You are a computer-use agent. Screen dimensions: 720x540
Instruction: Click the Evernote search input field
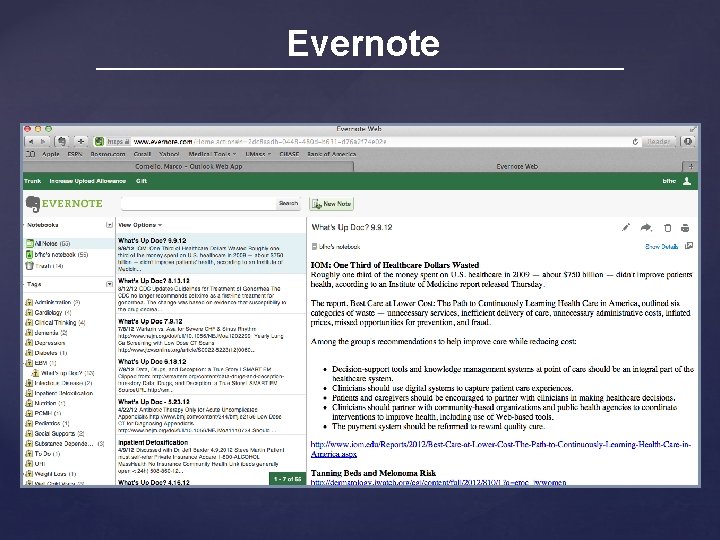(199, 203)
